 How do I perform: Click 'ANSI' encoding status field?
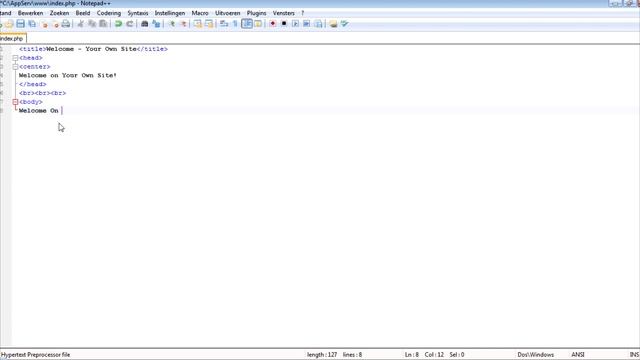click(578, 355)
